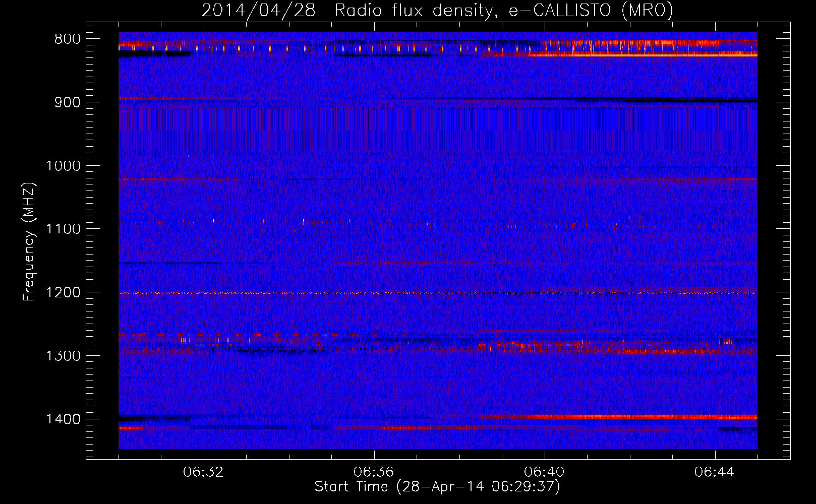The height and width of the screenshot is (504, 816).
Task: Click the dotted horizontal line at 1200 MHz
Action: (438, 293)
